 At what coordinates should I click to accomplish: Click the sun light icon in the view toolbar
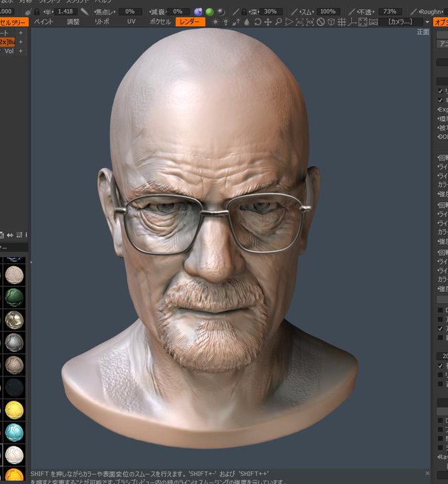(215, 22)
